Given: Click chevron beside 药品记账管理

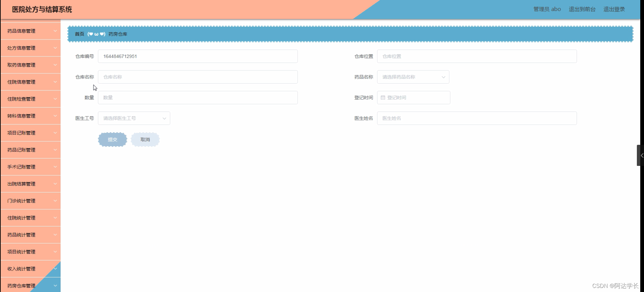Looking at the screenshot, I should click(55, 150).
